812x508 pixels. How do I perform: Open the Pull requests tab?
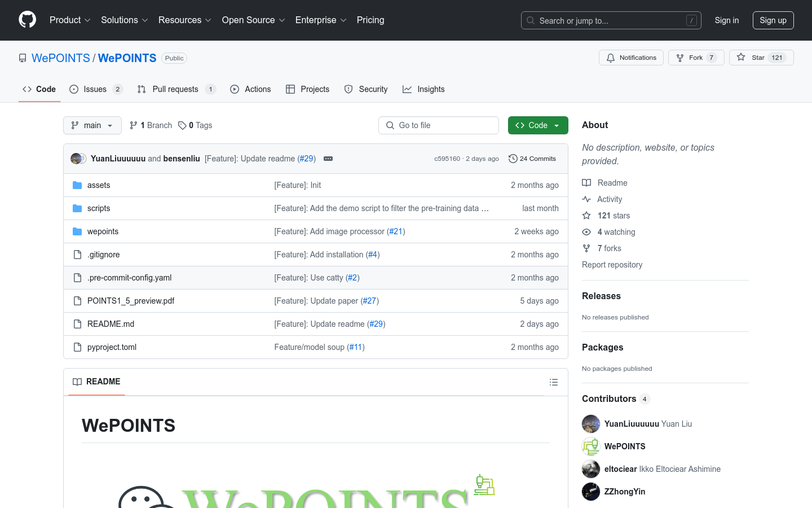pos(176,89)
